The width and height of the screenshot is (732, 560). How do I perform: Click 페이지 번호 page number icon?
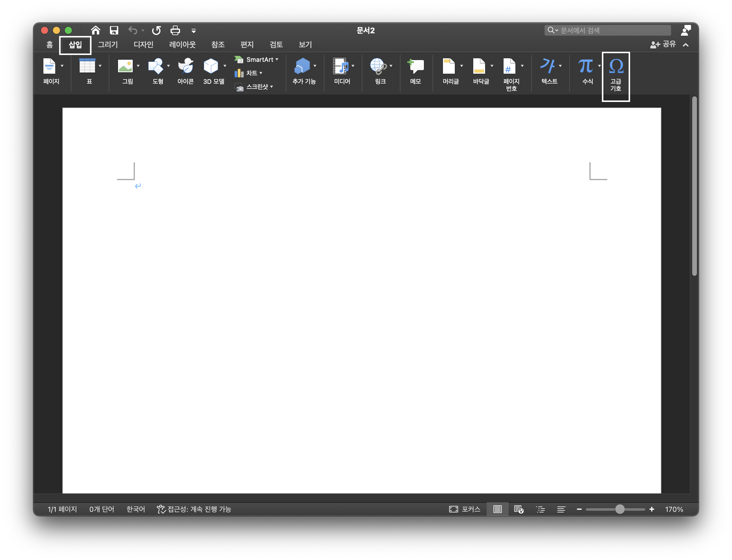click(x=510, y=66)
